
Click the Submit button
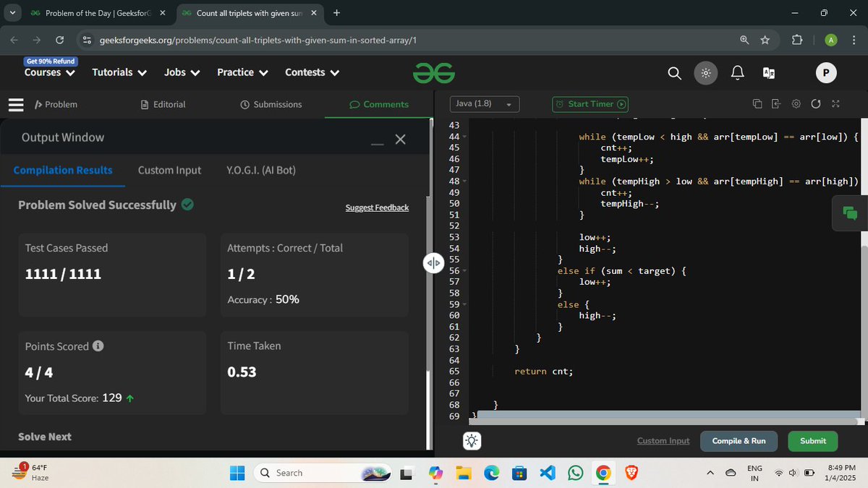tap(813, 441)
